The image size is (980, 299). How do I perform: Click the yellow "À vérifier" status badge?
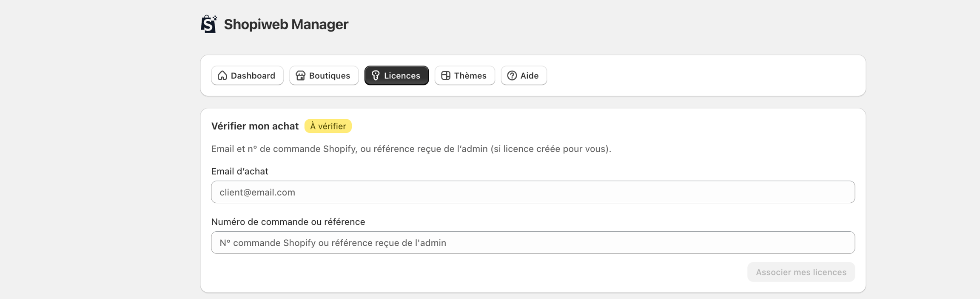[328, 126]
